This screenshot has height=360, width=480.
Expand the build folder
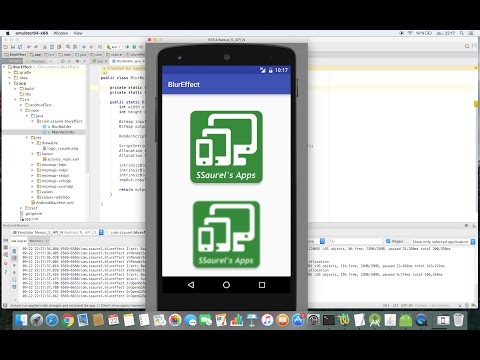[x=15, y=89]
